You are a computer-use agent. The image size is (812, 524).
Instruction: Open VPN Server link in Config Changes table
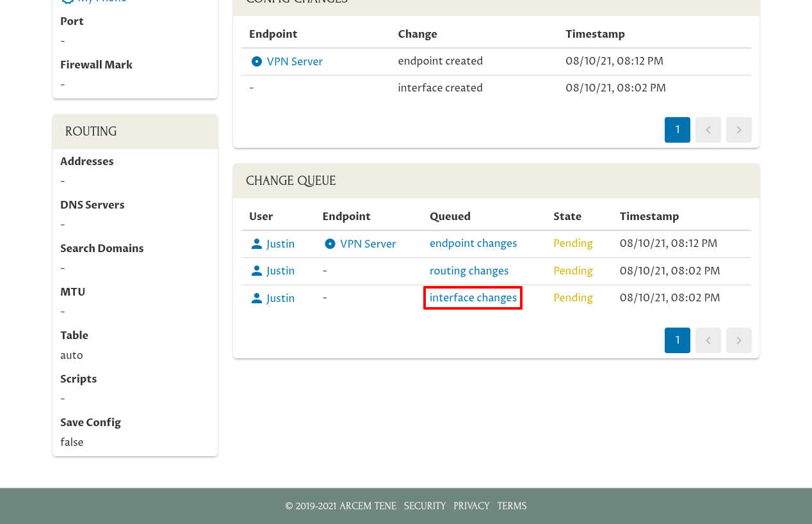(x=295, y=61)
